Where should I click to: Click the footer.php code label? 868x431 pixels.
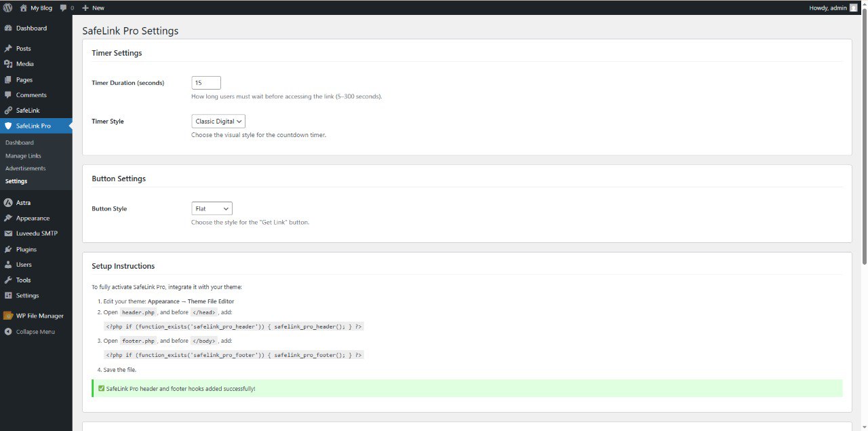click(138, 341)
